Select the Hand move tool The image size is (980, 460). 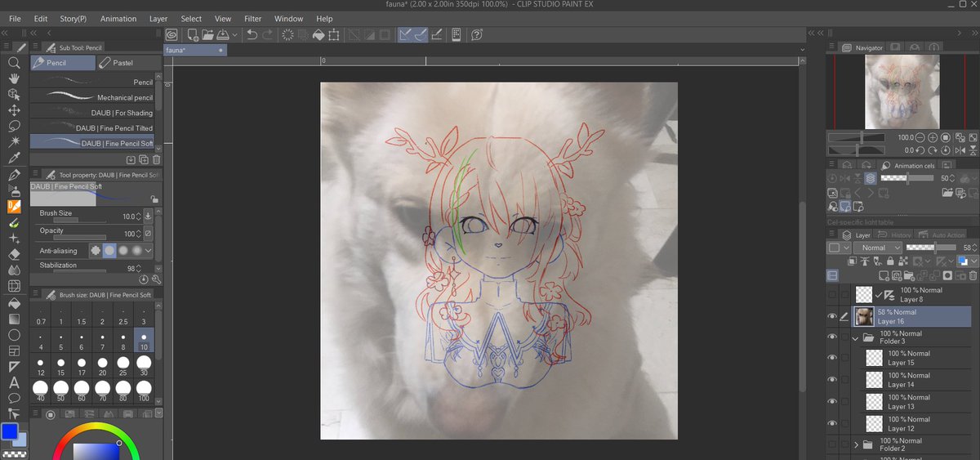tap(14, 78)
